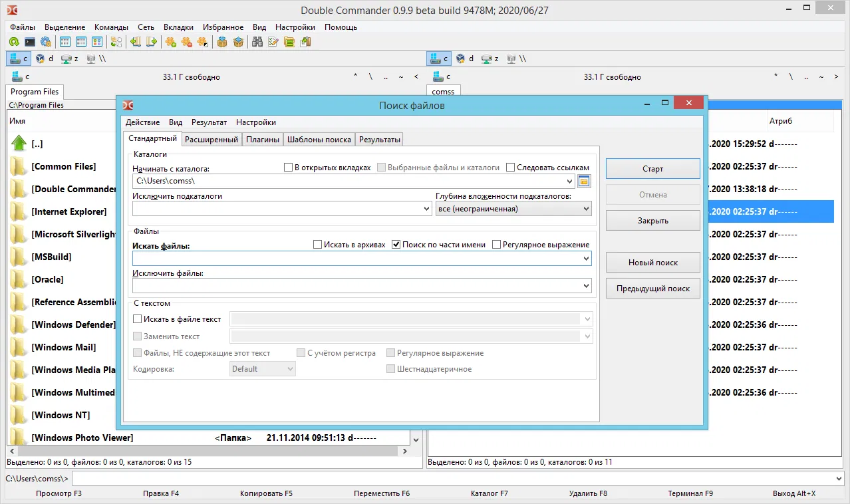Click the clipboard copy names icon
The height and width of the screenshot is (504, 850).
click(305, 42)
